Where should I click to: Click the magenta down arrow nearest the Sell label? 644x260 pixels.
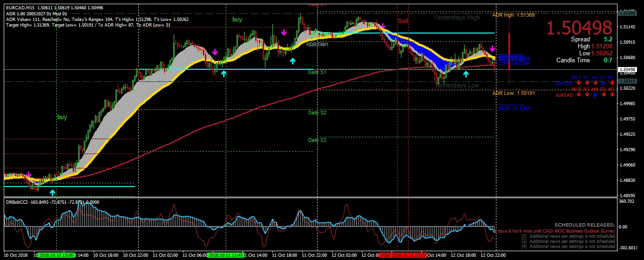pyautogui.click(x=383, y=26)
